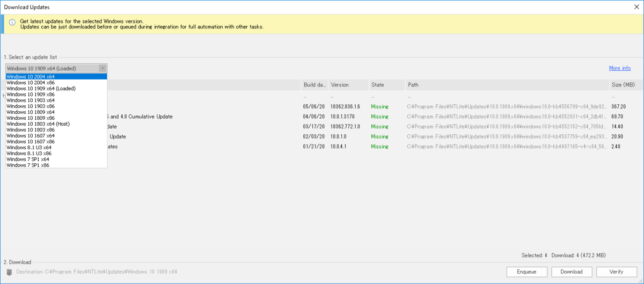Screen dimensions: 644x284
Task: Pick Windows 8.1 U3 x86 entry
Action: point(56,154)
